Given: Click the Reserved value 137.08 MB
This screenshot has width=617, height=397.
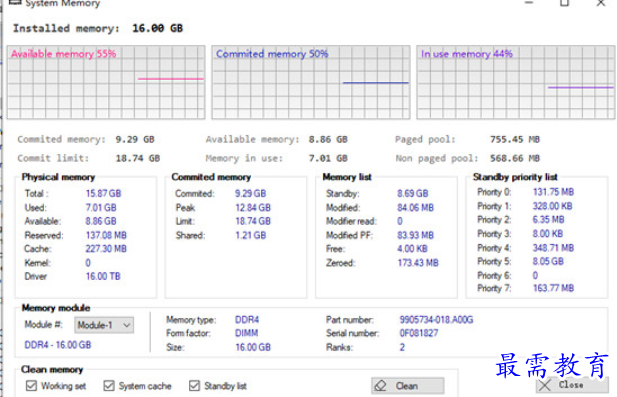Looking at the screenshot, I should (x=106, y=235).
